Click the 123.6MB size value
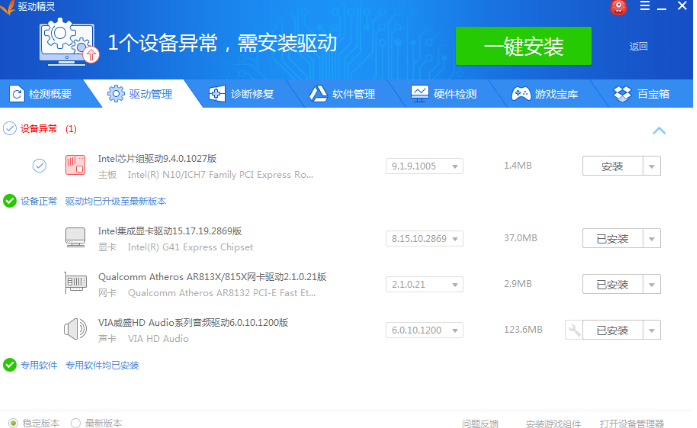The width and height of the screenshot is (697, 428). click(523, 330)
